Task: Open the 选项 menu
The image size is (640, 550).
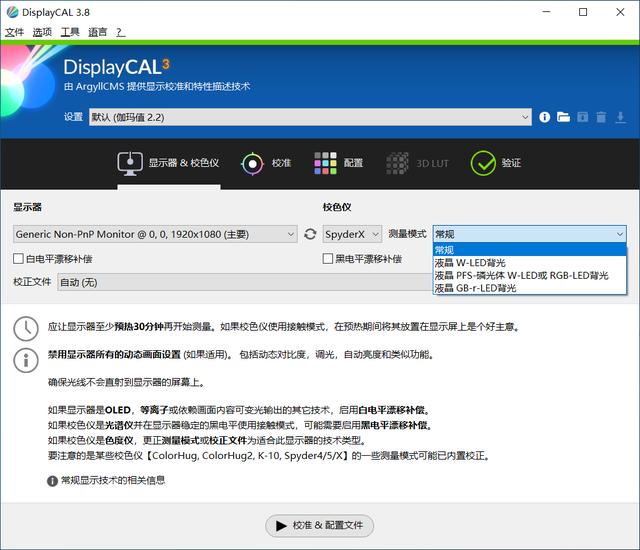Action: tap(42, 32)
